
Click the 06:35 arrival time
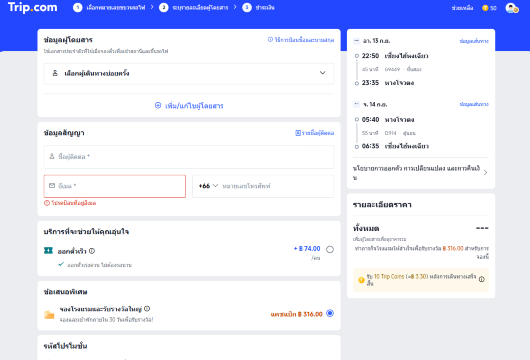[370, 146]
